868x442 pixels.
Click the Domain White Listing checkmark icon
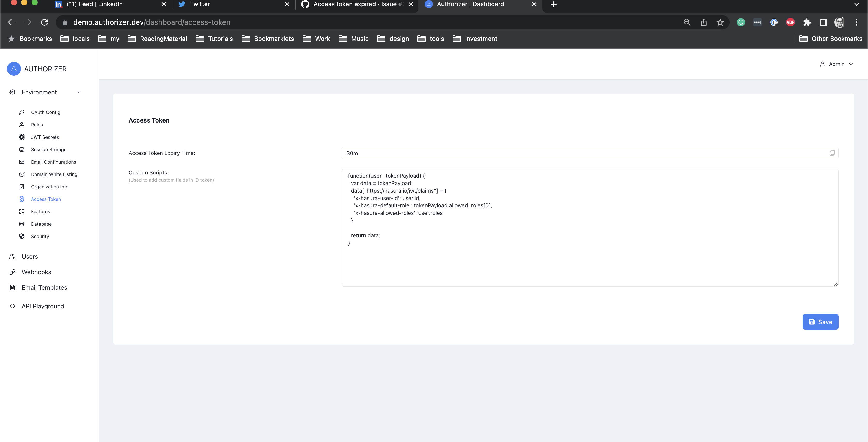[21, 174]
